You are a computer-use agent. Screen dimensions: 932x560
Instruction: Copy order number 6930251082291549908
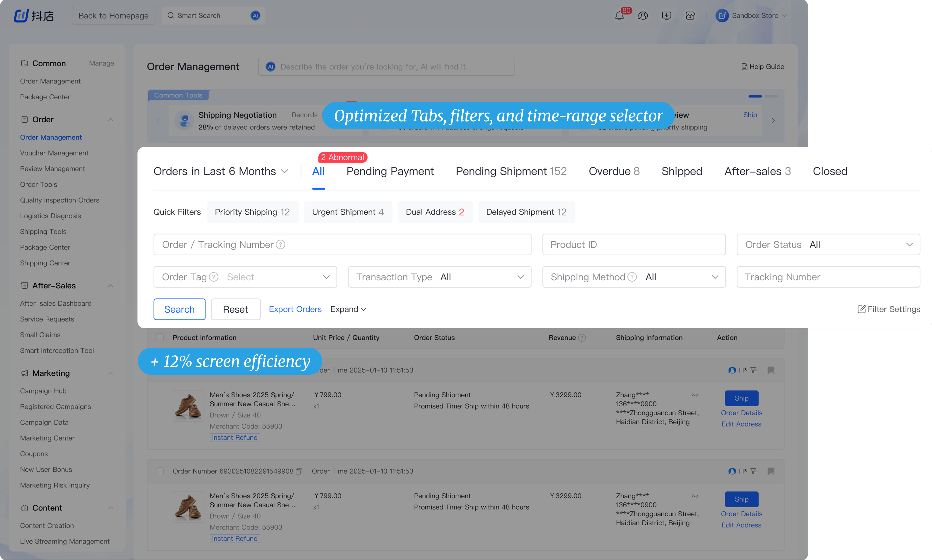click(299, 471)
